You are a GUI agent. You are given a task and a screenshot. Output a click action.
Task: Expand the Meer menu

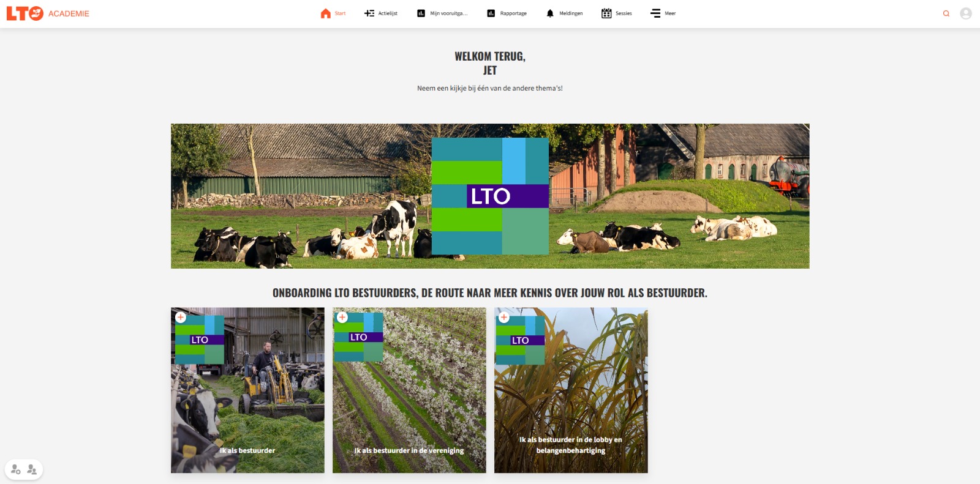[663, 13]
